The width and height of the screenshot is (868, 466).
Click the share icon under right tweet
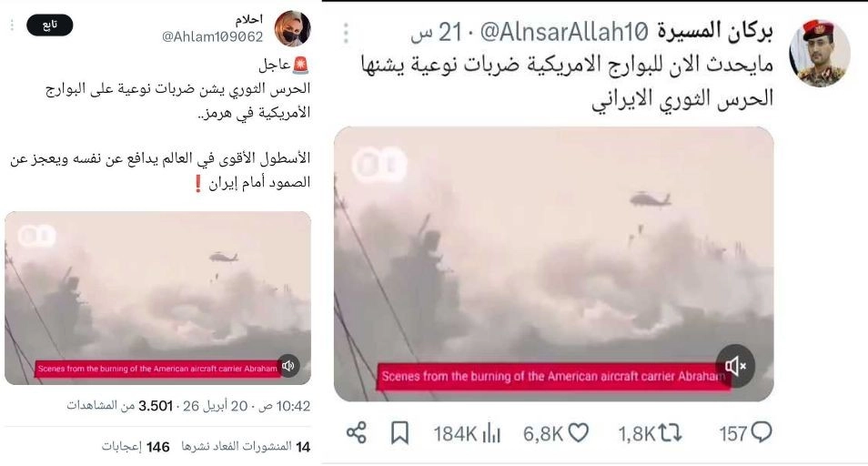pyautogui.click(x=357, y=433)
